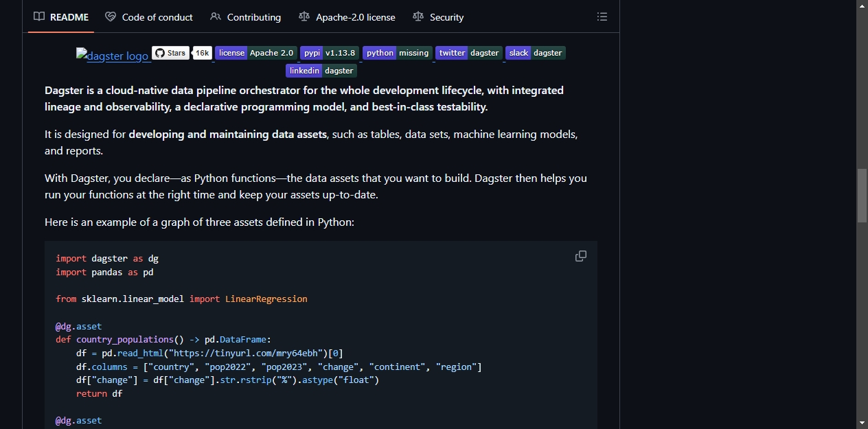This screenshot has width=868, height=429.
Task: Click the Code of conduct heart icon
Action: [111, 16]
